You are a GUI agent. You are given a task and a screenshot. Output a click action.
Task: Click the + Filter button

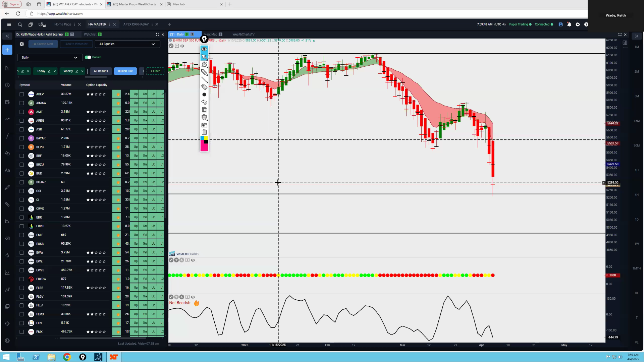pos(155,71)
